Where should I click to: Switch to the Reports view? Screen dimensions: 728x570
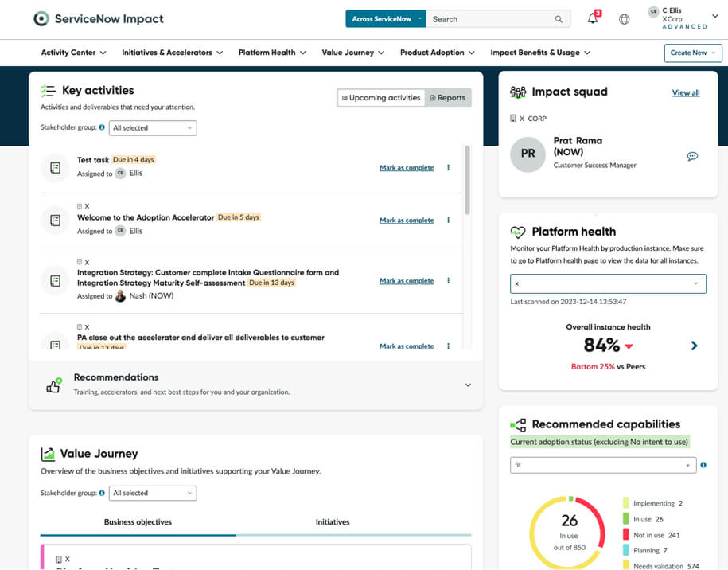[x=449, y=97]
